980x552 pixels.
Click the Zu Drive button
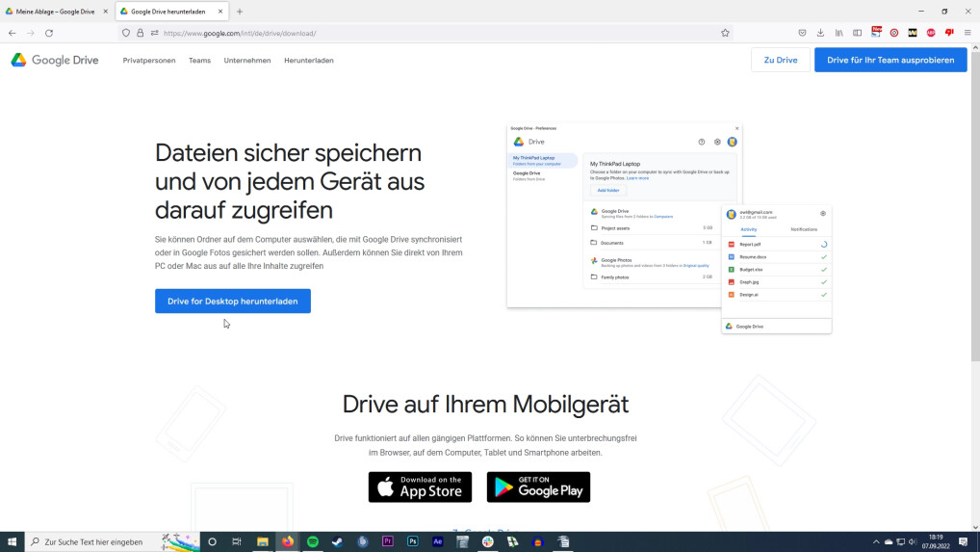pyautogui.click(x=780, y=60)
